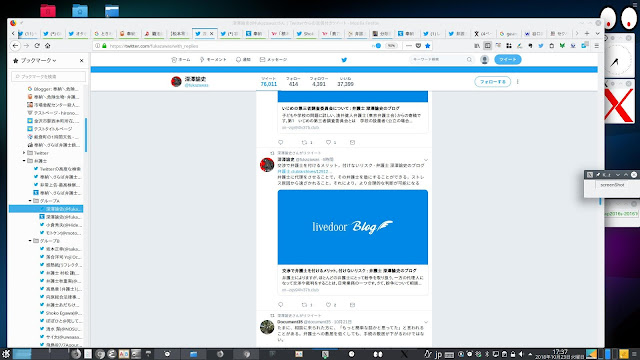Collapse the グループA bookmark folder

(30, 201)
